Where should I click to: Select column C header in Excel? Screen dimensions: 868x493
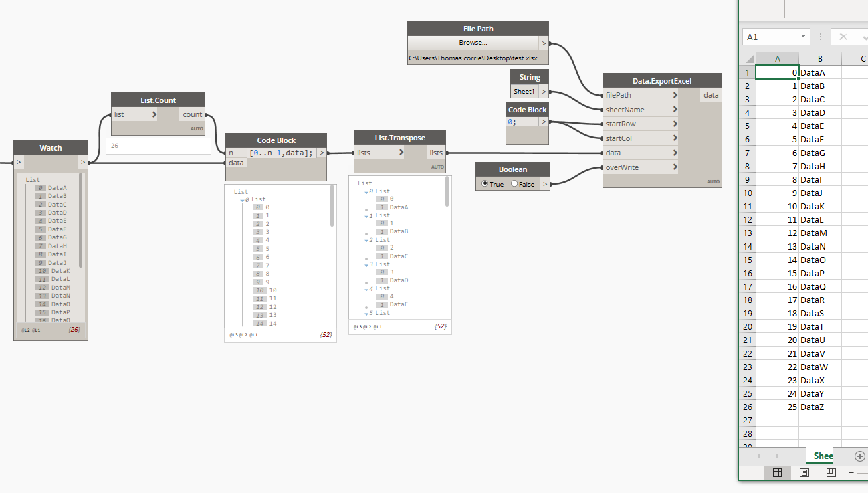pos(855,58)
